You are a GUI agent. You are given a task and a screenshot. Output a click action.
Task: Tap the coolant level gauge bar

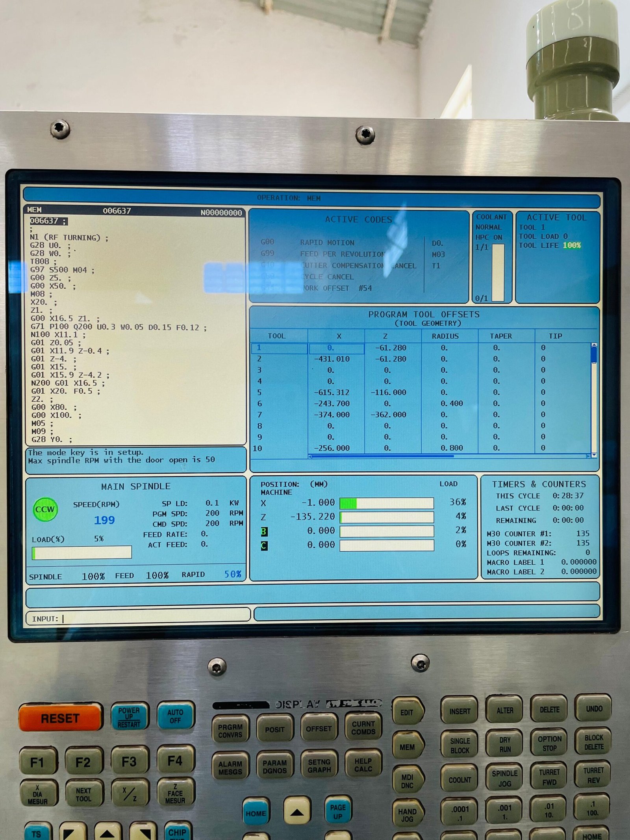tap(498, 273)
